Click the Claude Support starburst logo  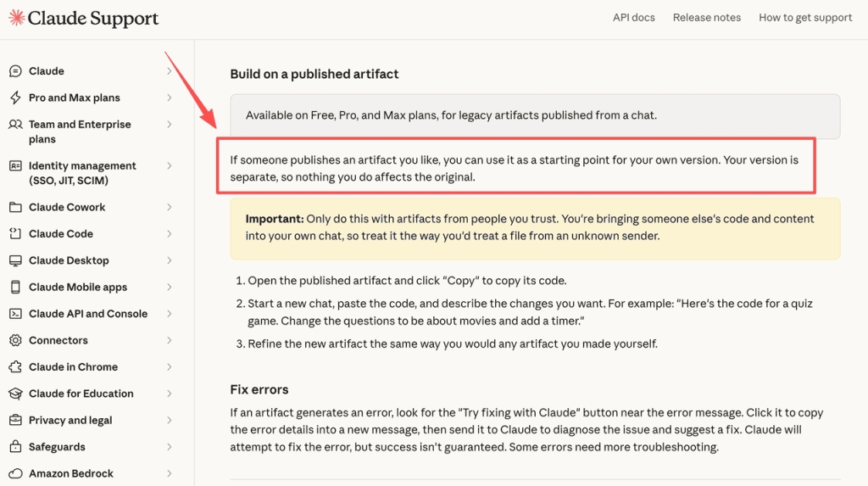17,18
